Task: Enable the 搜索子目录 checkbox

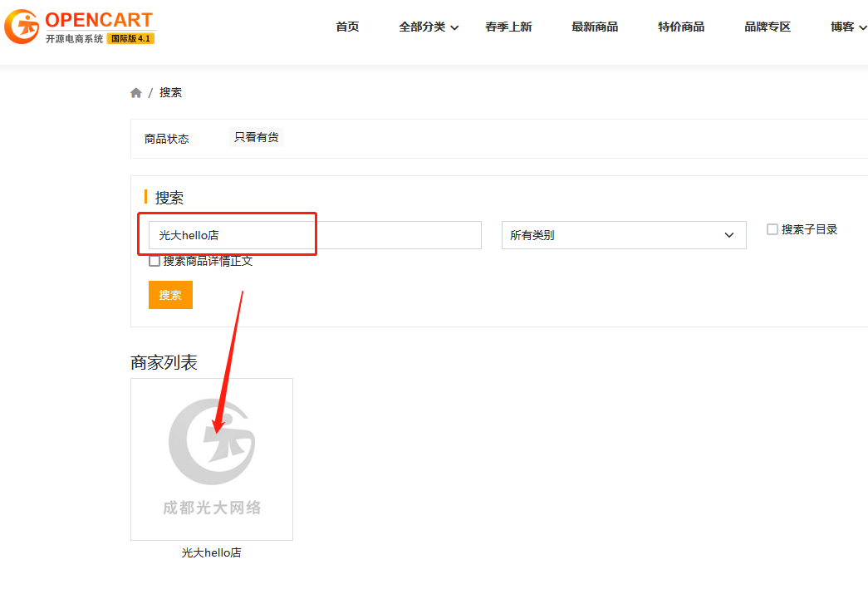Action: pos(772,229)
